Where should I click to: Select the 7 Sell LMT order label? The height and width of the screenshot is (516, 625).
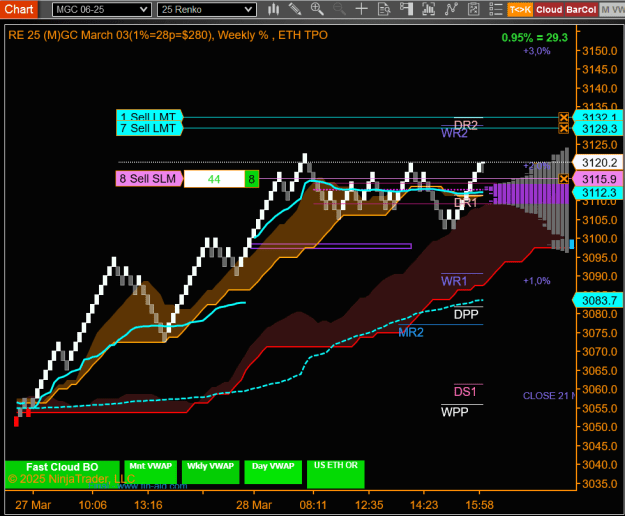pos(149,128)
